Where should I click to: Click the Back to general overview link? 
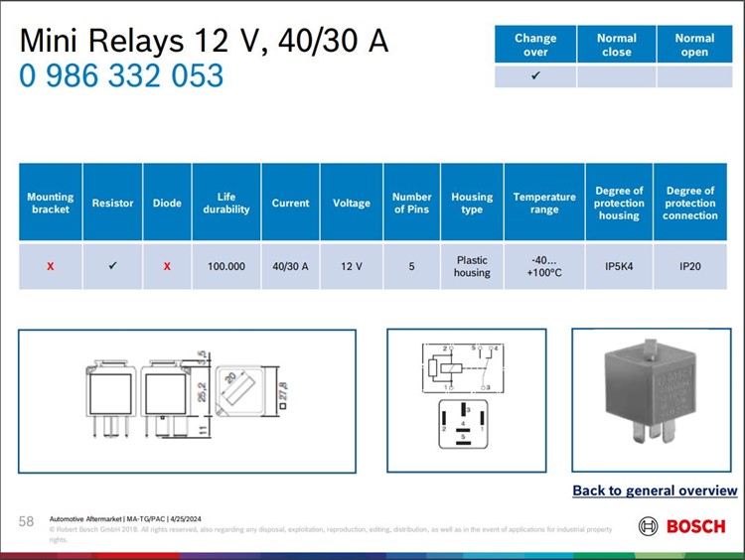pyautogui.click(x=655, y=490)
